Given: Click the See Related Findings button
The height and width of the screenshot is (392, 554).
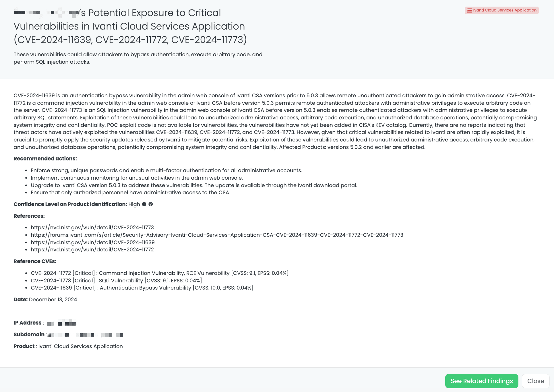Looking at the screenshot, I should point(482,381).
